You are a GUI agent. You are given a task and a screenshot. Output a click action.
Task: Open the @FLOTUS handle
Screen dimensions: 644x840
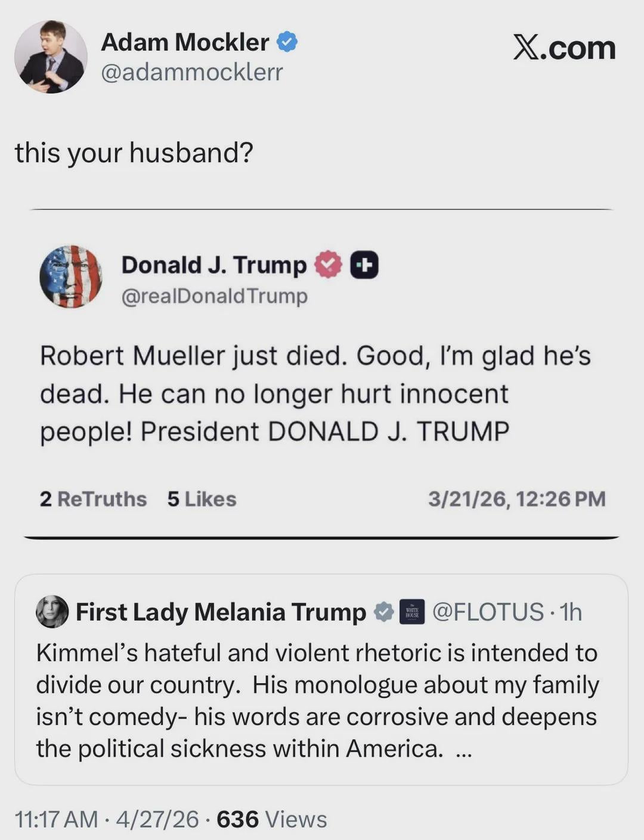click(x=488, y=612)
